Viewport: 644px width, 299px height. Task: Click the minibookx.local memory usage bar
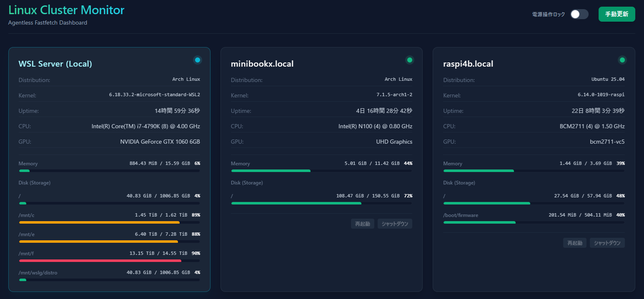click(321, 171)
